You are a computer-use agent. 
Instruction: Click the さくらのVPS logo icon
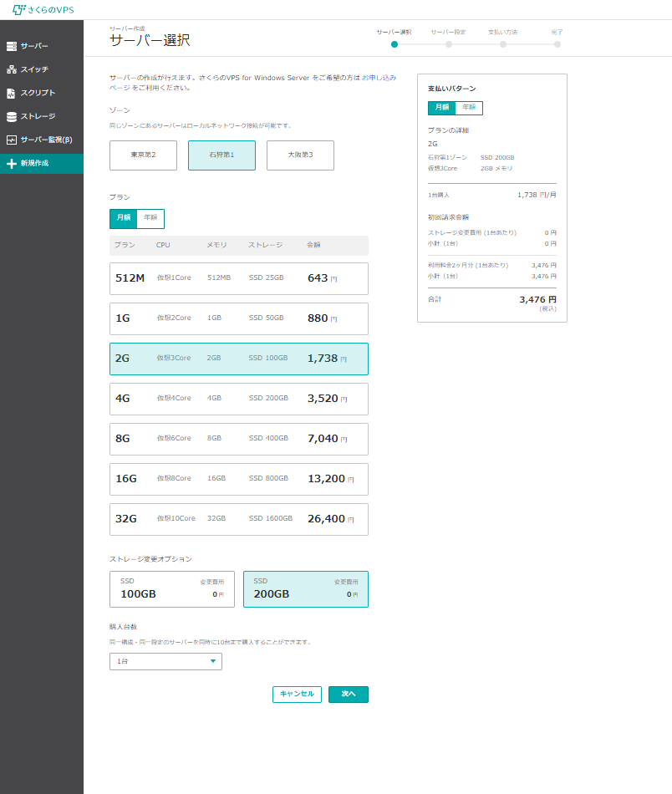19,9
